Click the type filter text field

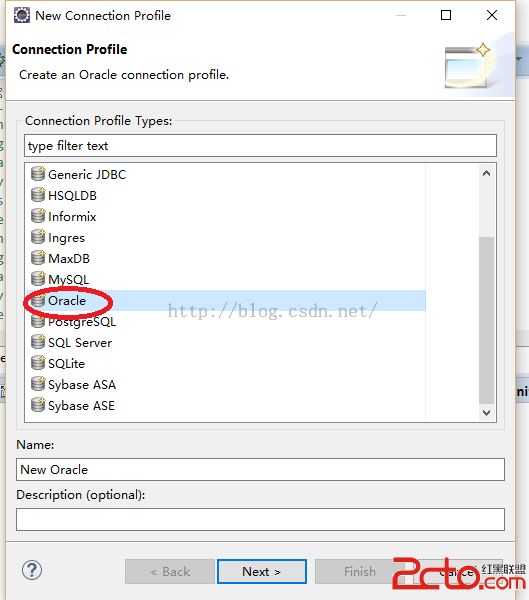260,145
